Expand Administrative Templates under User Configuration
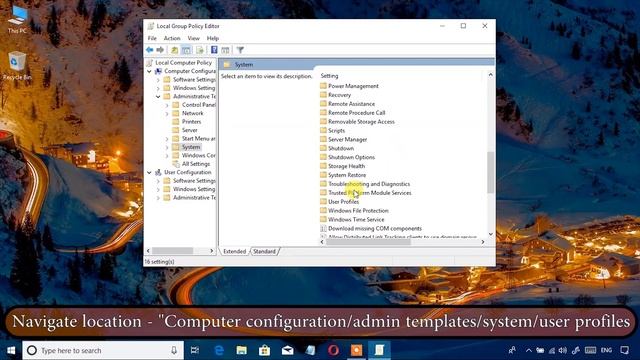Image resolution: width=640 pixels, height=360 pixels. coord(158,198)
